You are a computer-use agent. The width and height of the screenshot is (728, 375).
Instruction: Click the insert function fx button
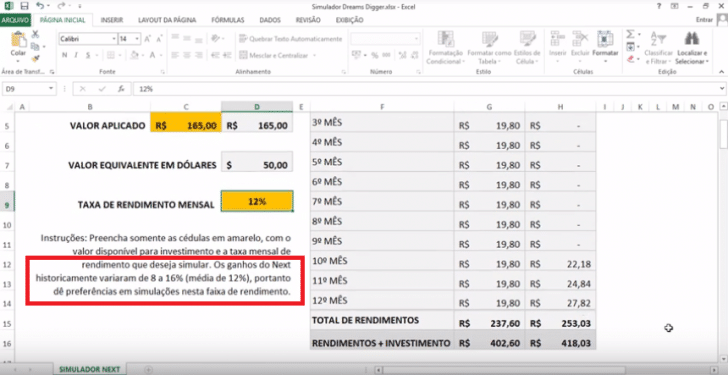point(121,89)
